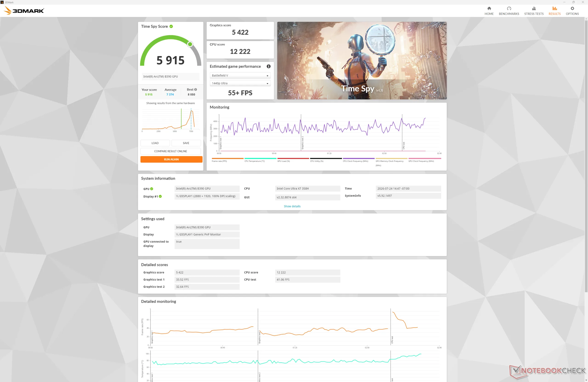Click the Benchmarks gauge icon
This screenshot has width=588, height=382.
509,8
